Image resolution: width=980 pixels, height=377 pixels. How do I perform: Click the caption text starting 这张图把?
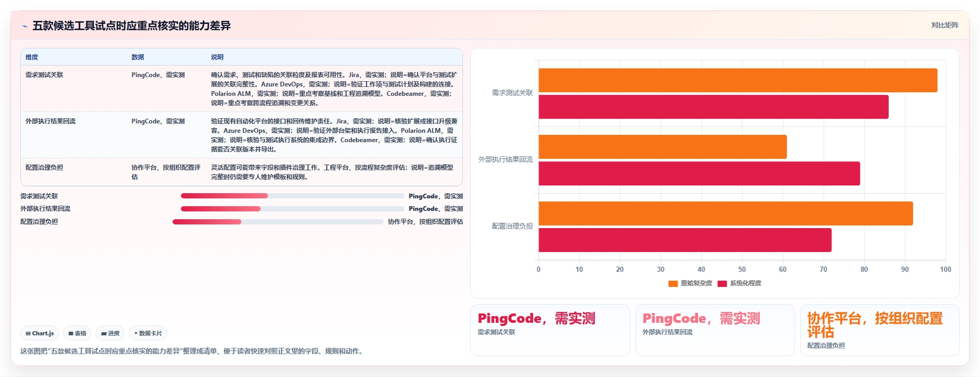[191, 351]
